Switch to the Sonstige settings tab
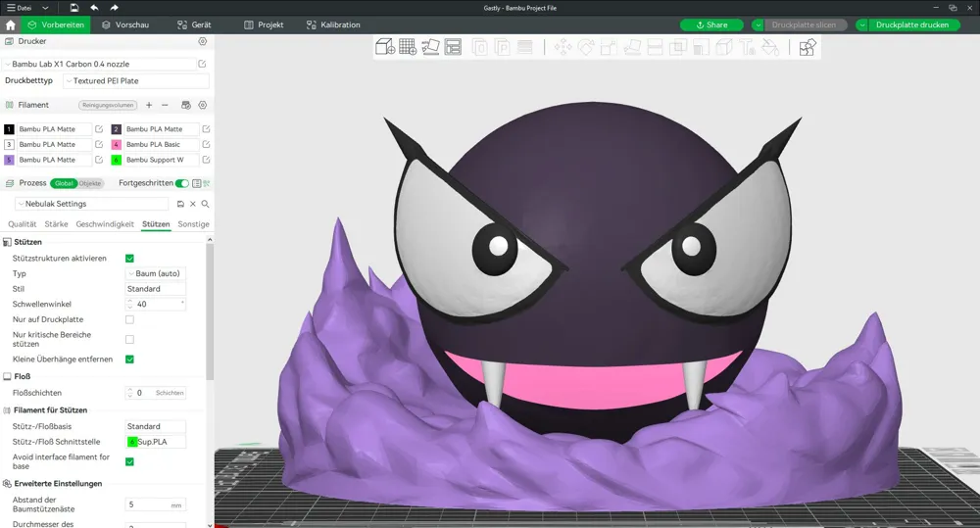Screen dimensions: 980x528 click(193, 224)
